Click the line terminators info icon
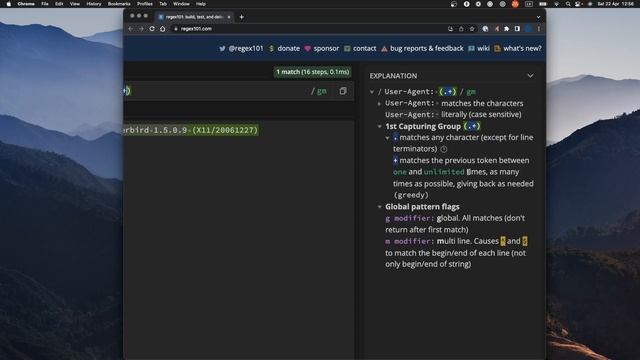Image resolution: width=640 pixels, height=360 pixels. tap(444, 149)
